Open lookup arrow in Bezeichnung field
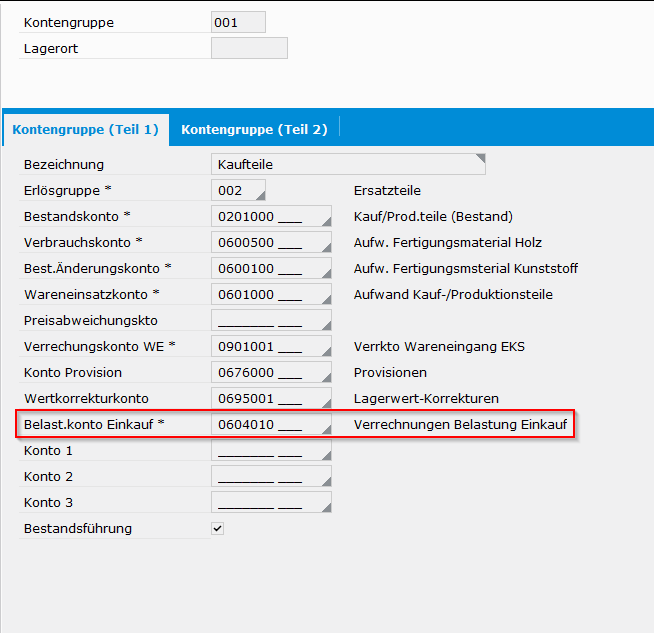Viewport: 654px width, 633px height. point(480,158)
